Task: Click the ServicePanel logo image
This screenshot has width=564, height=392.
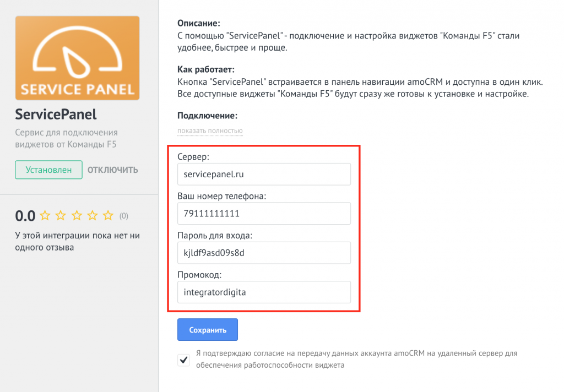Action: [77, 58]
